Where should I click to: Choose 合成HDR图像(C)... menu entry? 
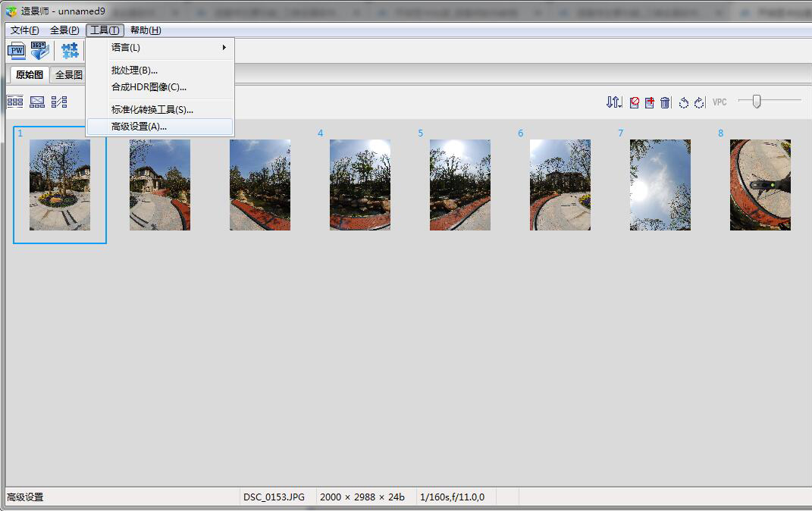click(x=149, y=87)
